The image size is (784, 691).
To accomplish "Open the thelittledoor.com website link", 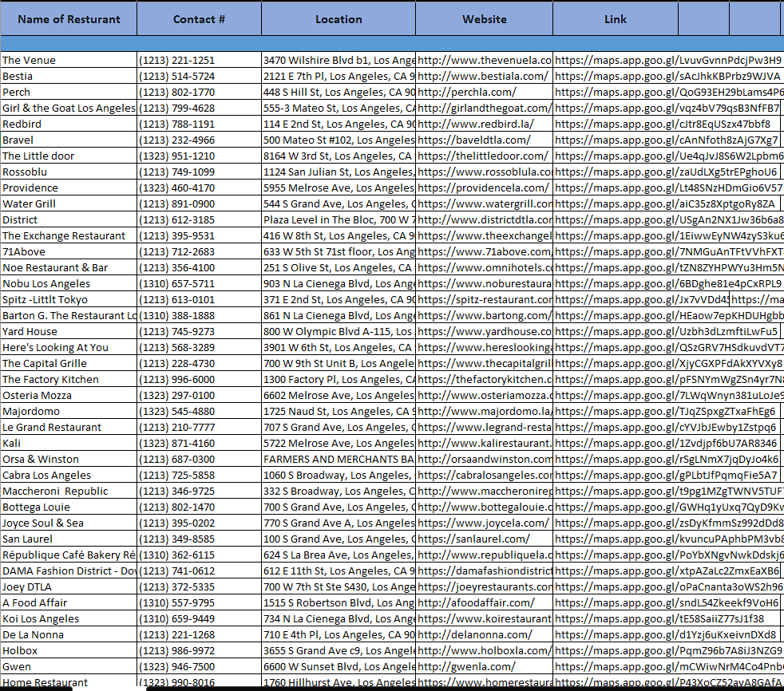I will tap(483, 156).
